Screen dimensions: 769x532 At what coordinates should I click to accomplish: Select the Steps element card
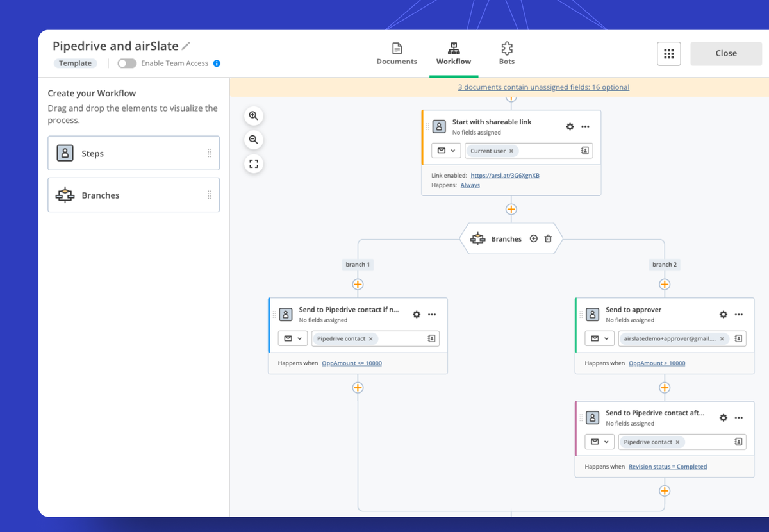(134, 153)
